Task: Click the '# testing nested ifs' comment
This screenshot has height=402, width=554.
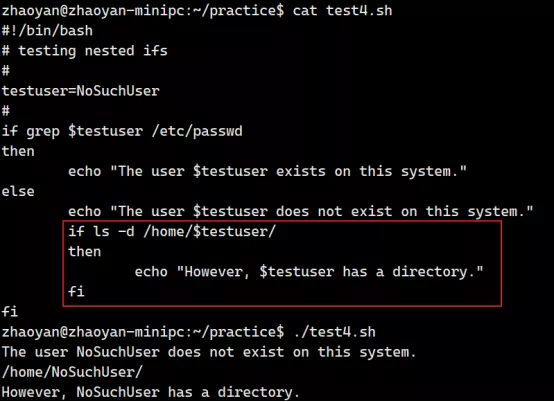Action: pyautogui.click(x=84, y=51)
